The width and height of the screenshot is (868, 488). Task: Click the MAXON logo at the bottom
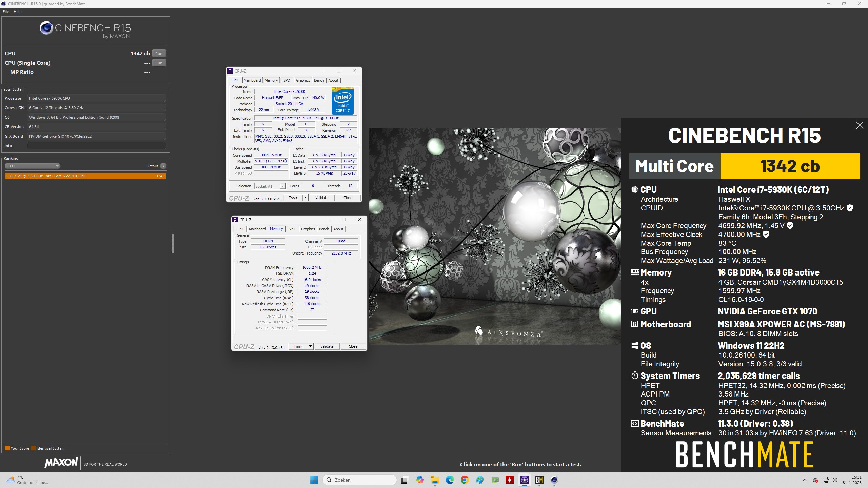tap(61, 462)
